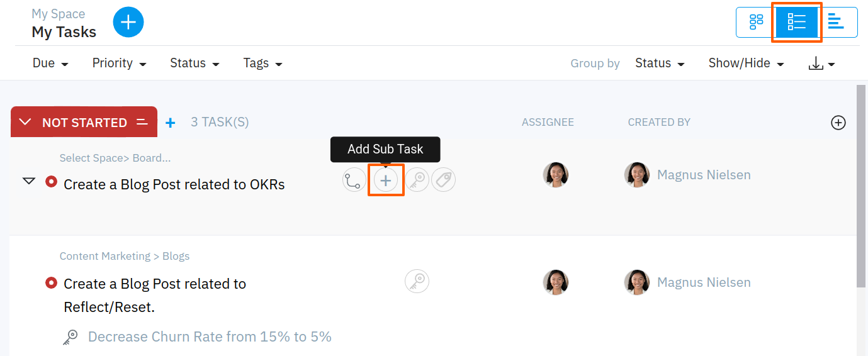Click the Add Sub Task plus icon

click(x=386, y=181)
